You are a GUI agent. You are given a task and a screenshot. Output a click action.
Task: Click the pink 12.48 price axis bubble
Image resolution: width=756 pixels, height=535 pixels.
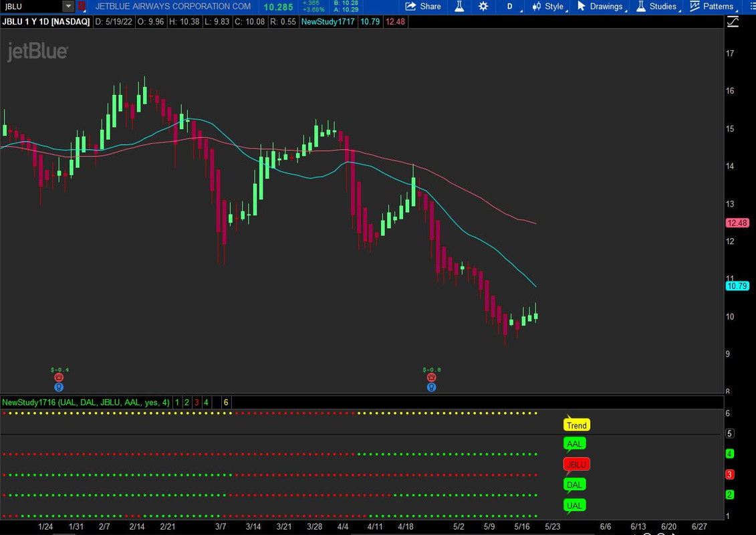737,223
